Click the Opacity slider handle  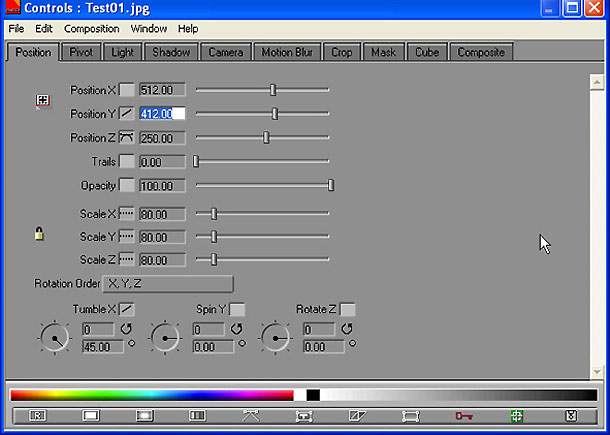click(331, 185)
